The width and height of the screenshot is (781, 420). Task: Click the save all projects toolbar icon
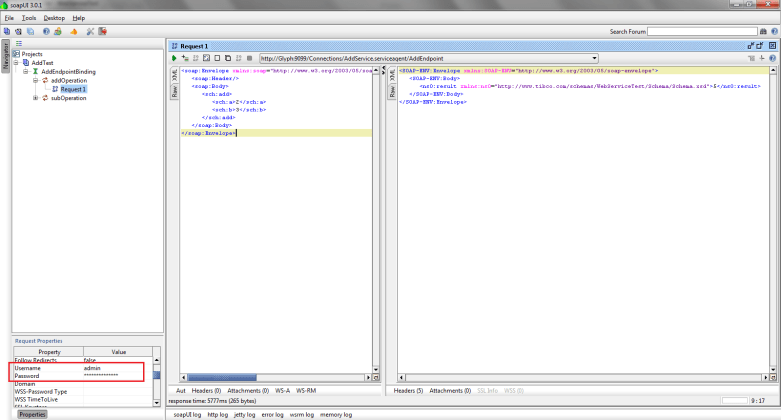[30, 31]
